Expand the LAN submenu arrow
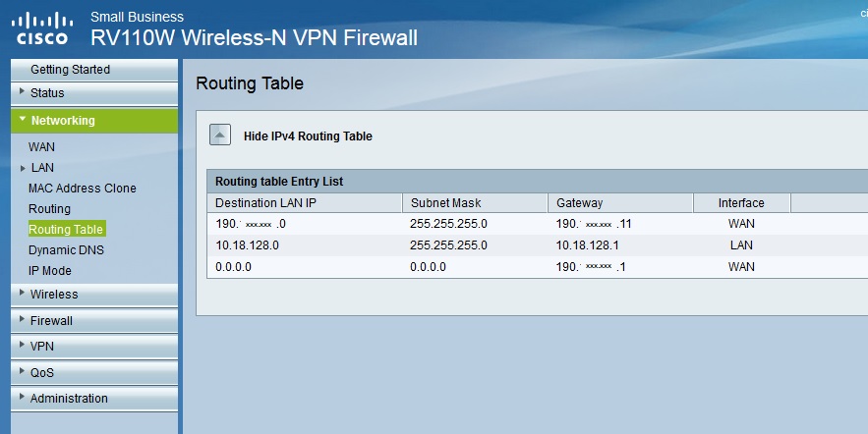 [x=23, y=168]
